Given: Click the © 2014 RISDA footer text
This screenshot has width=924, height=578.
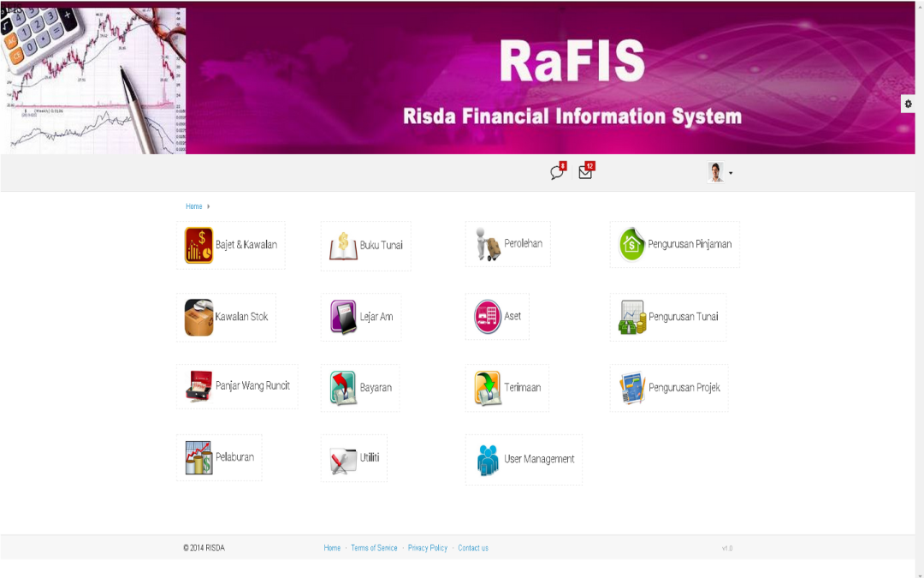Looking at the screenshot, I should pos(204,548).
